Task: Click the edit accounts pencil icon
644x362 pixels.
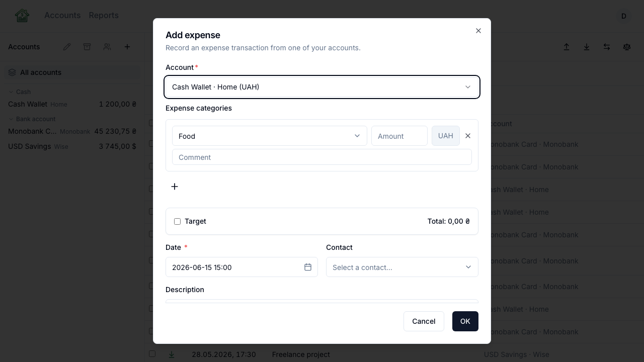Action: [x=67, y=47]
